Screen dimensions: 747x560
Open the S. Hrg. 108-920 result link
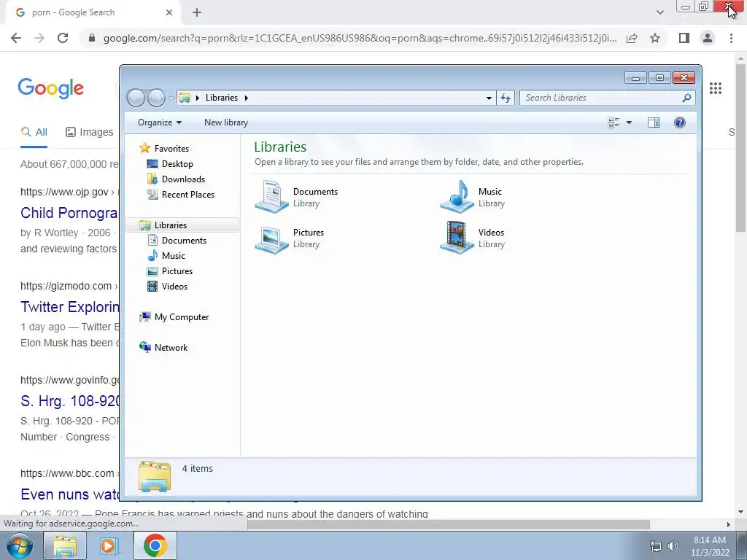point(70,401)
